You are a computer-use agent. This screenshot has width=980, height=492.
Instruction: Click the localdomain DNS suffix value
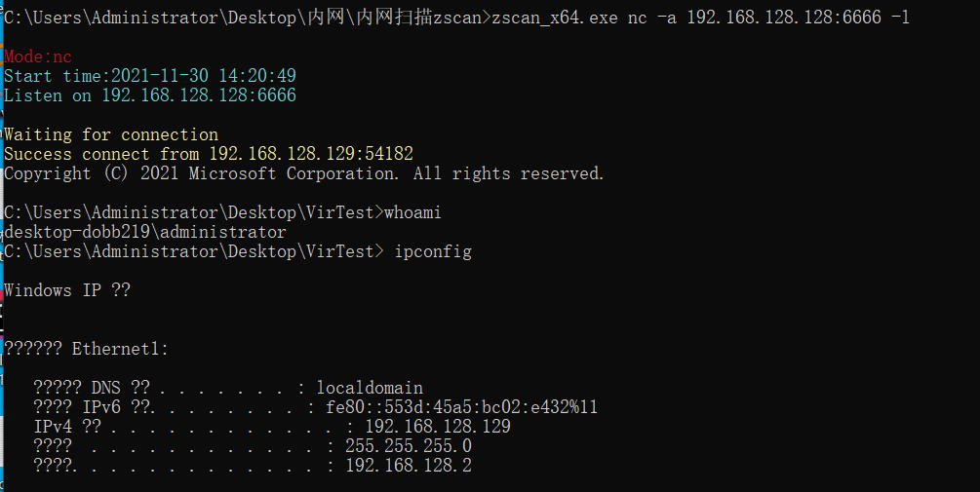pos(370,389)
